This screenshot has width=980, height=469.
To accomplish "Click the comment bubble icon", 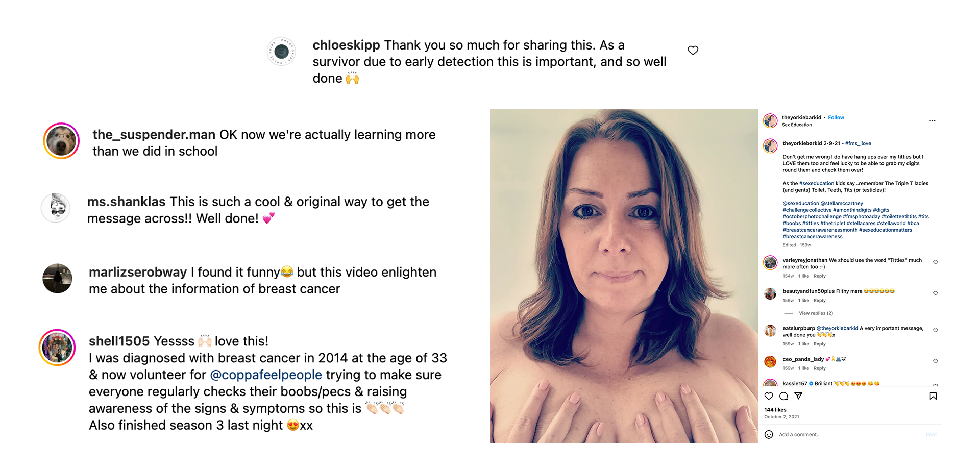I will [783, 396].
